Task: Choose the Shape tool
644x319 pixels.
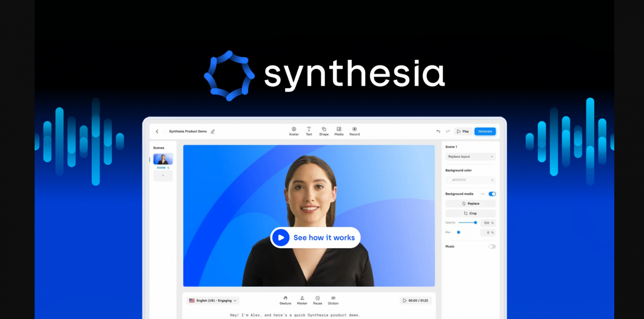Action: [x=324, y=131]
